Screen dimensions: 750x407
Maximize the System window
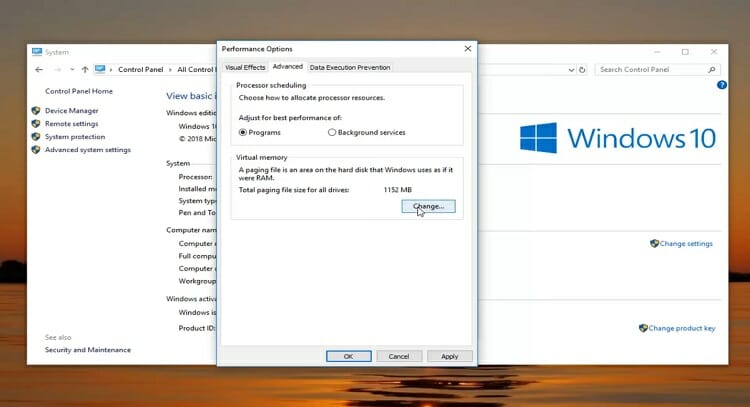click(x=685, y=52)
